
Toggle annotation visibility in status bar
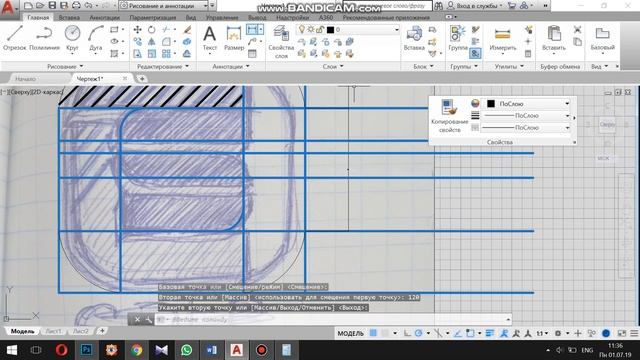point(504,333)
